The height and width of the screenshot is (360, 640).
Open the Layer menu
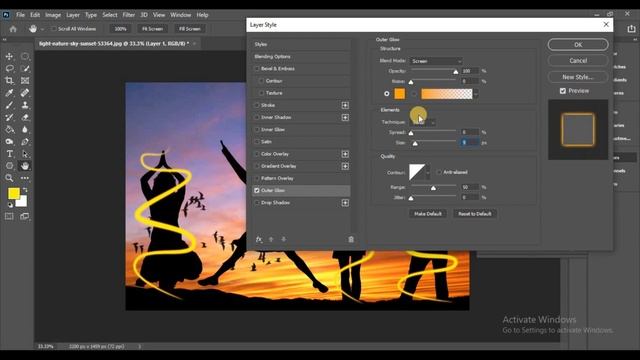tap(73, 15)
